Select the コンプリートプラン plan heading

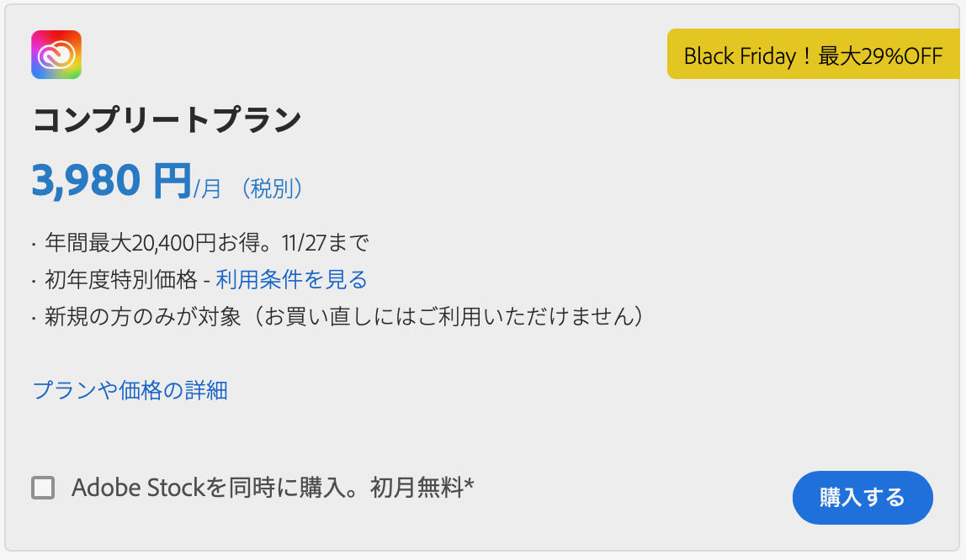[167, 119]
